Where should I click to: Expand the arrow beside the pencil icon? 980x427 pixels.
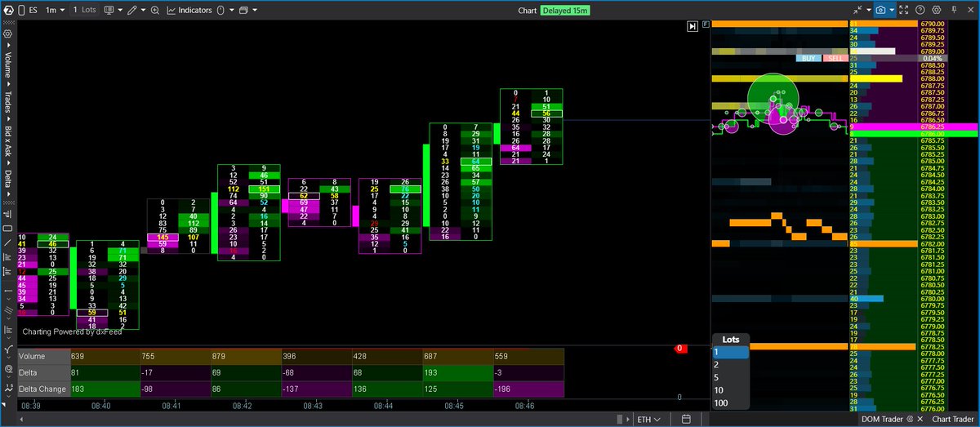click(142, 11)
